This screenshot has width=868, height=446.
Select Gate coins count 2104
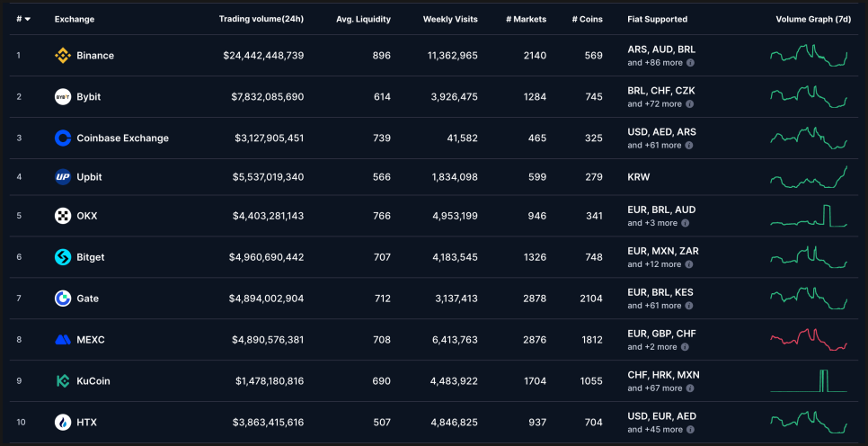click(x=591, y=299)
